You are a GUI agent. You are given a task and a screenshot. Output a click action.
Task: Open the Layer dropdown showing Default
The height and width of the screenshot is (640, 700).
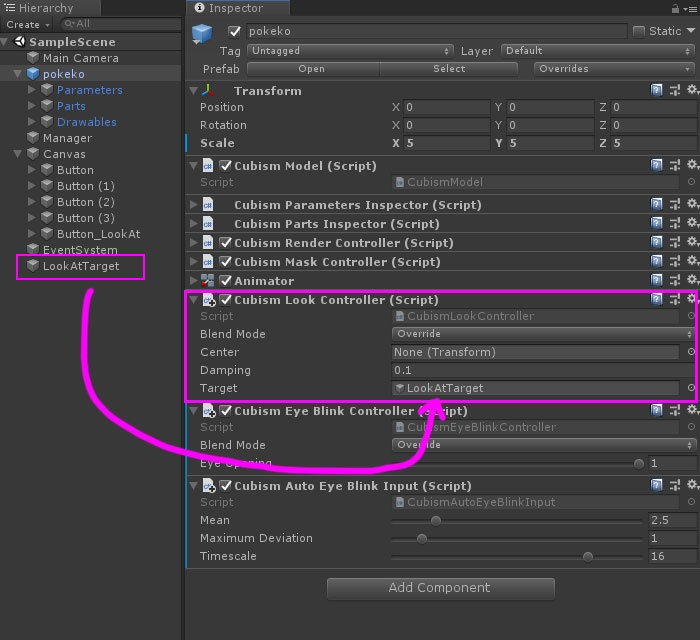click(x=597, y=51)
